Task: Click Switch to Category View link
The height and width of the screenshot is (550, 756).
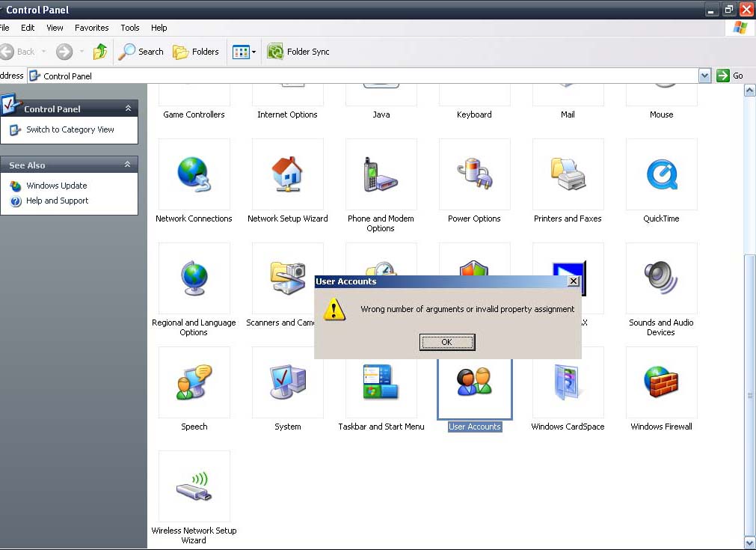Action: tap(70, 129)
